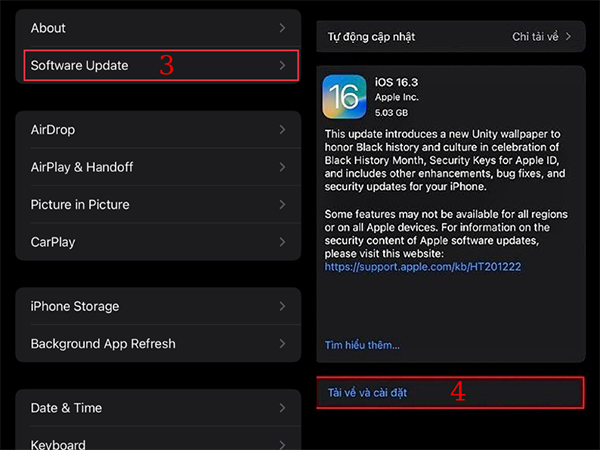
Task: Click the chevron beside Background App Refresh
Action: pos(282,344)
